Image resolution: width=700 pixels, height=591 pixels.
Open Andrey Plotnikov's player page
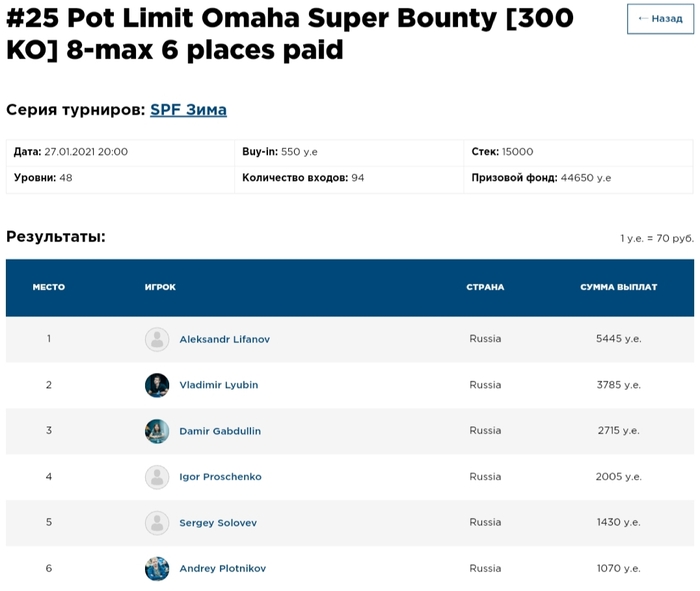(x=222, y=568)
